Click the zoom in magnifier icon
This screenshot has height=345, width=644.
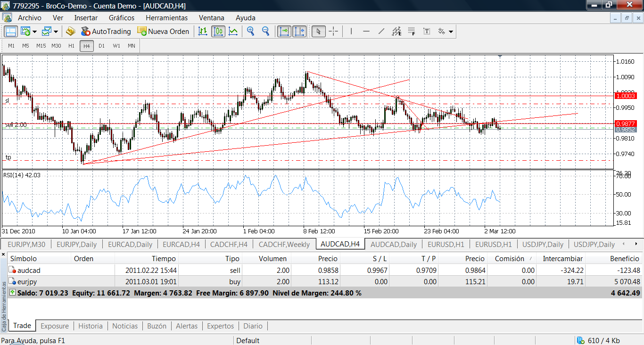pos(250,32)
